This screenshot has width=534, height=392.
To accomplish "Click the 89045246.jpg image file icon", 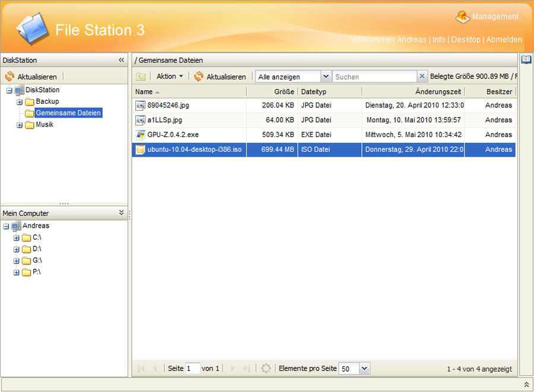I will click(140, 106).
